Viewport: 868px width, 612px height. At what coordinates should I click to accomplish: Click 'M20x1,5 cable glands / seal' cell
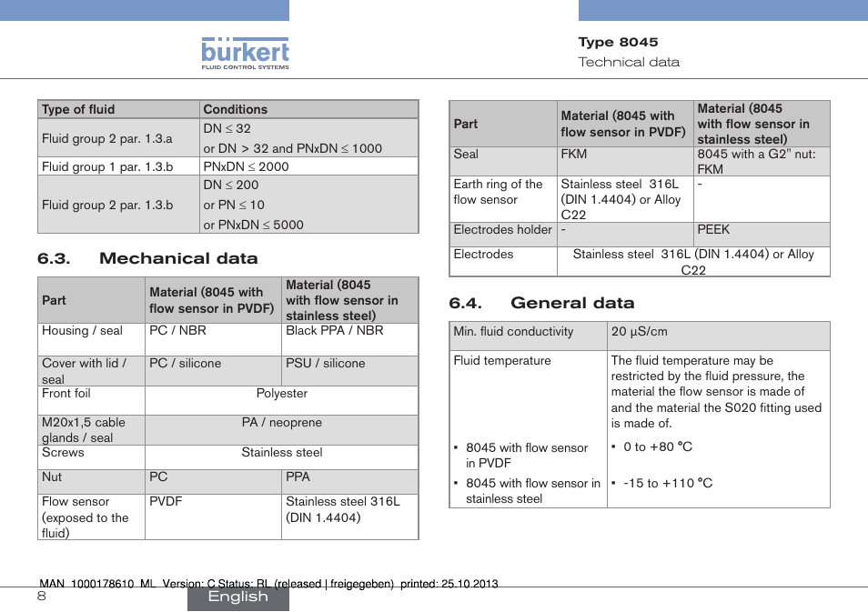(x=91, y=430)
